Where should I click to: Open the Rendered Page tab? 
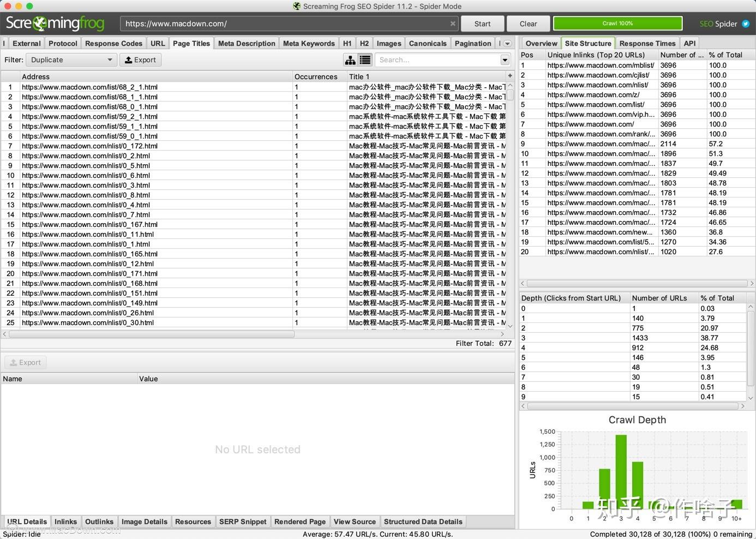[x=300, y=522]
